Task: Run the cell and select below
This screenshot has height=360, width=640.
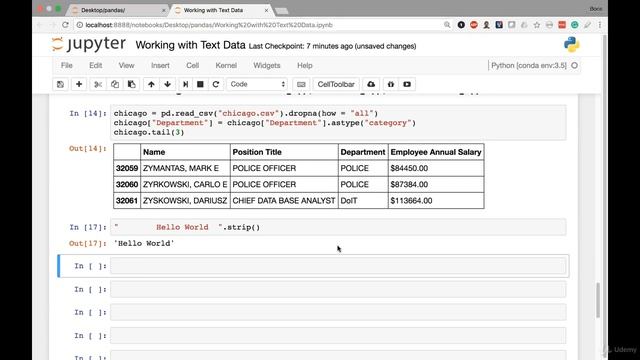Action: tap(185, 84)
